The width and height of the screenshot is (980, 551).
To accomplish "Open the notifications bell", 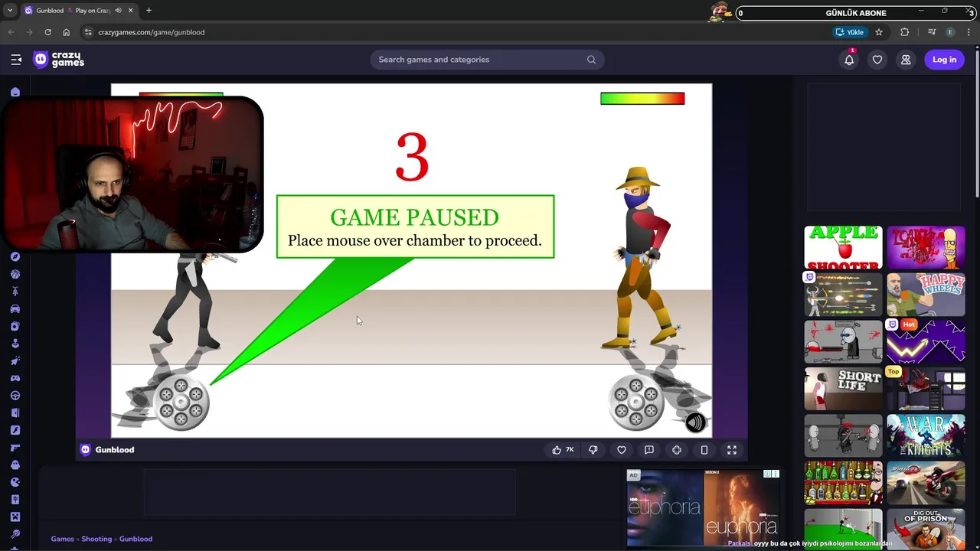I will click(849, 60).
